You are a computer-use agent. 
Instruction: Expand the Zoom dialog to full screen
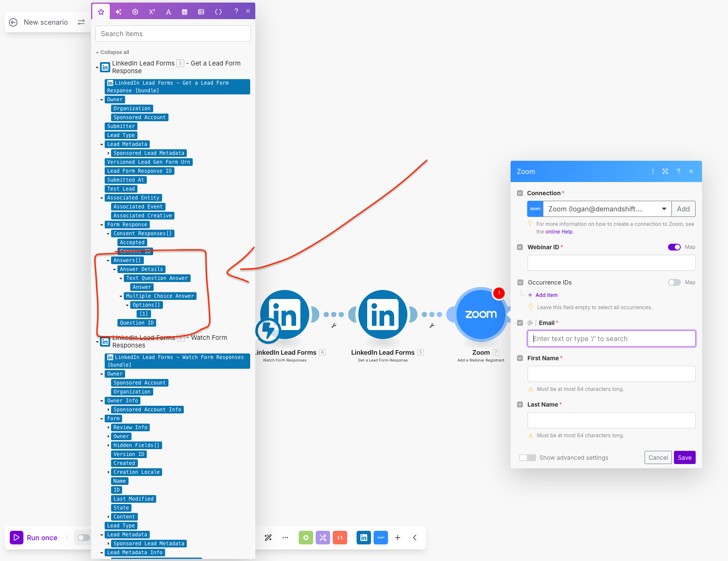tap(665, 171)
